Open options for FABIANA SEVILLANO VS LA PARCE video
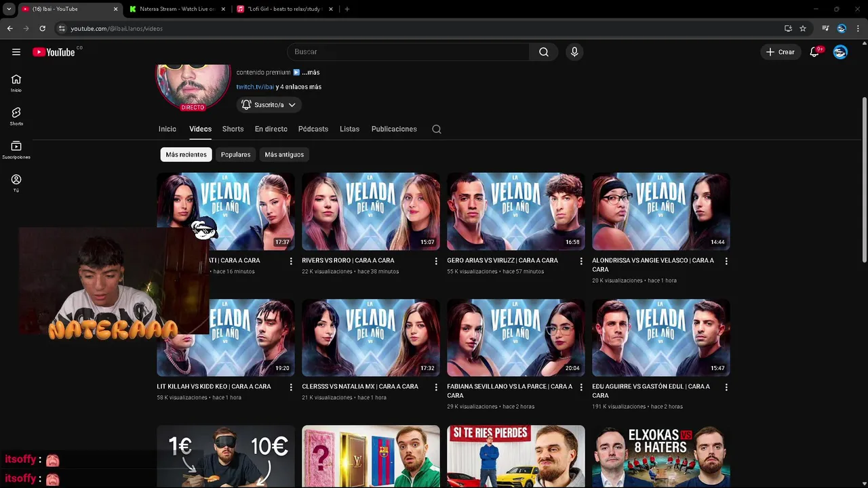The width and height of the screenshot is (868, 488). pos(581,387)
